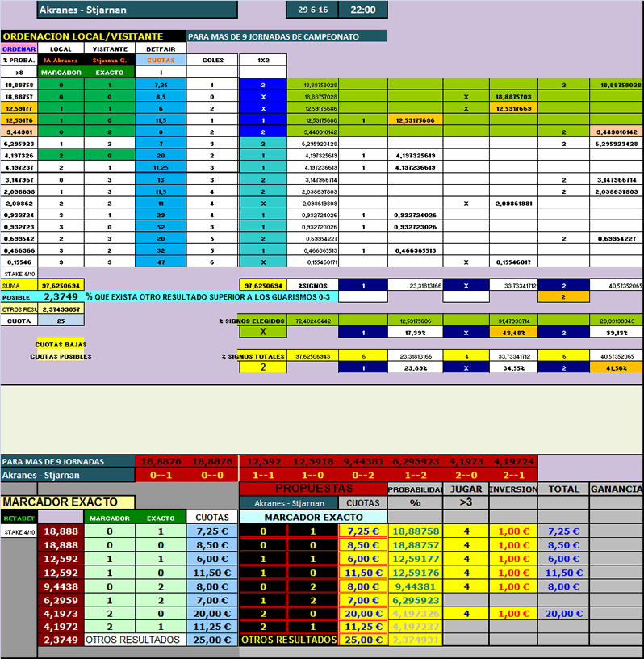Select the 23,89% cell
Screen dimensions: 644x659
pos(415,368)
